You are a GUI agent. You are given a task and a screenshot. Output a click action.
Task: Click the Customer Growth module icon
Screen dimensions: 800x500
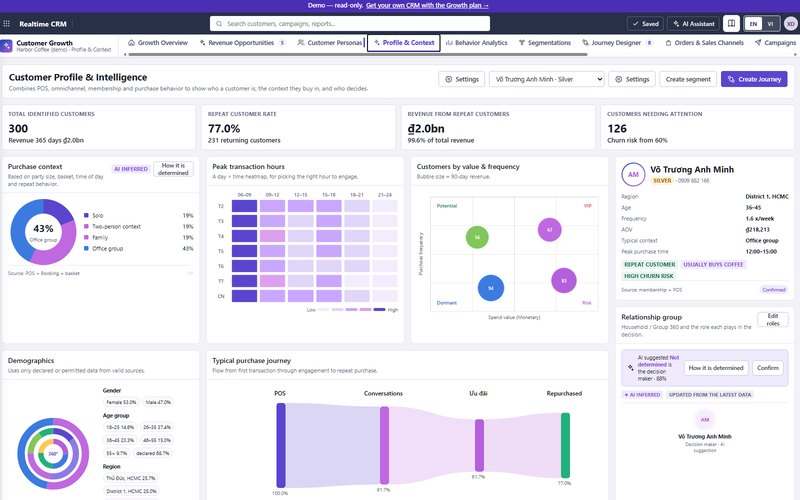(x=6, y=46)
